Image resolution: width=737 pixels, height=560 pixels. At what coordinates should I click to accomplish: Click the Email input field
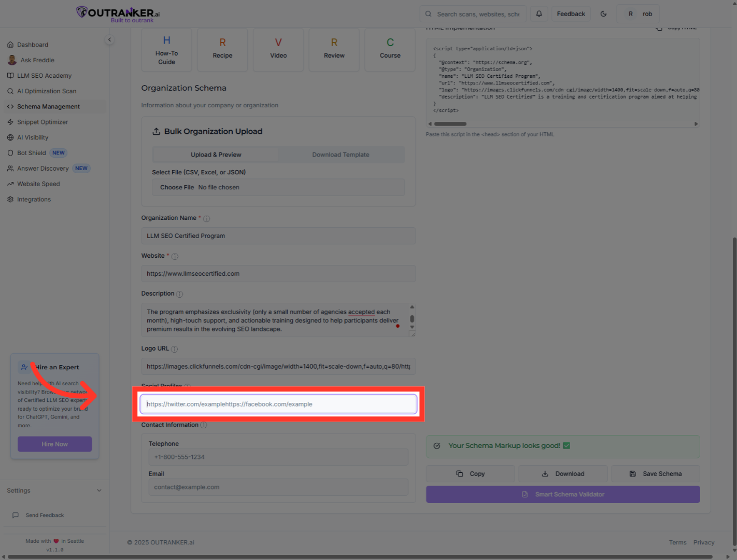(278, 487)
